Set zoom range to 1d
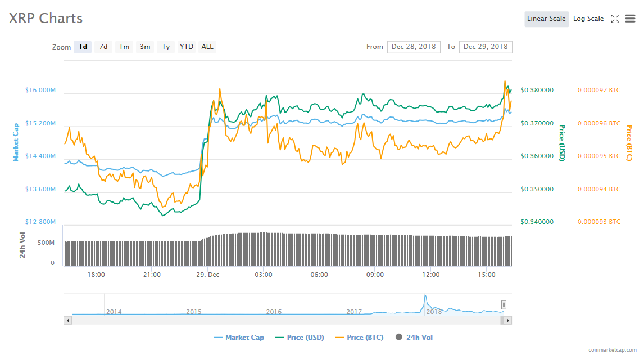 click(x=83, y=47)
